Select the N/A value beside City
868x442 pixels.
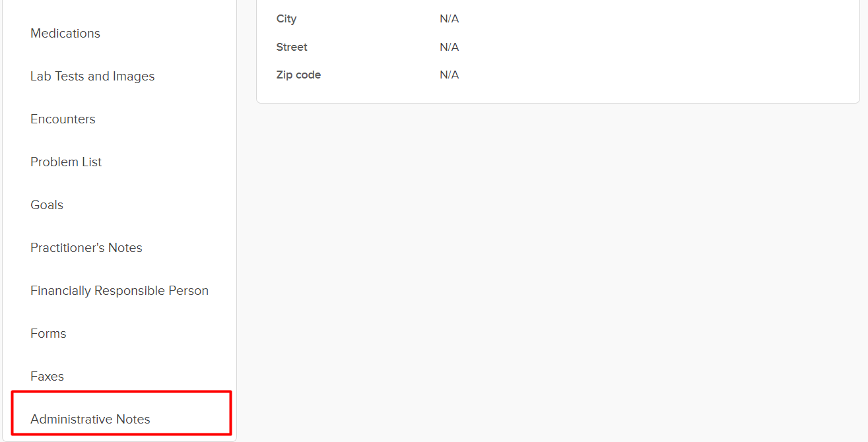pyautogui.click(x=449, y=19)
